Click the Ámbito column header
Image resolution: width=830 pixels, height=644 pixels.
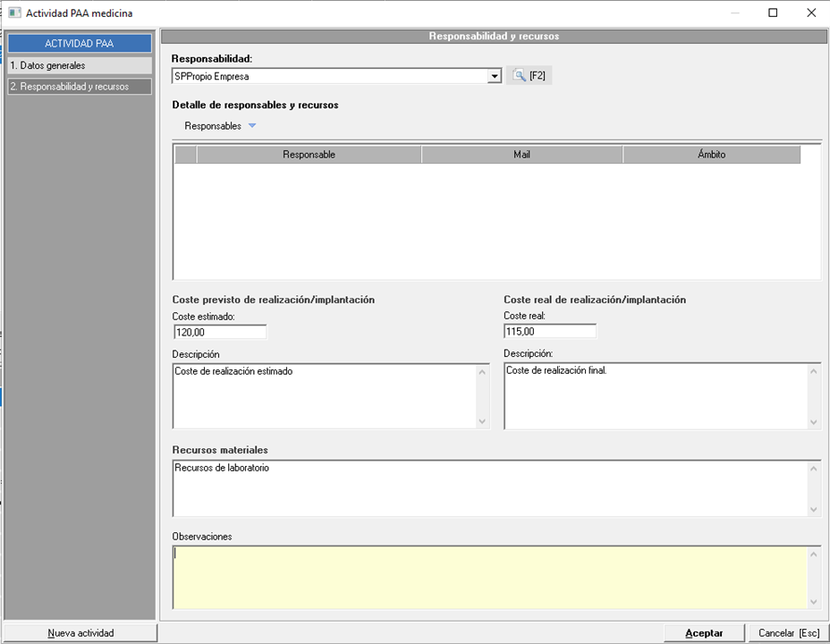(711, 155)
